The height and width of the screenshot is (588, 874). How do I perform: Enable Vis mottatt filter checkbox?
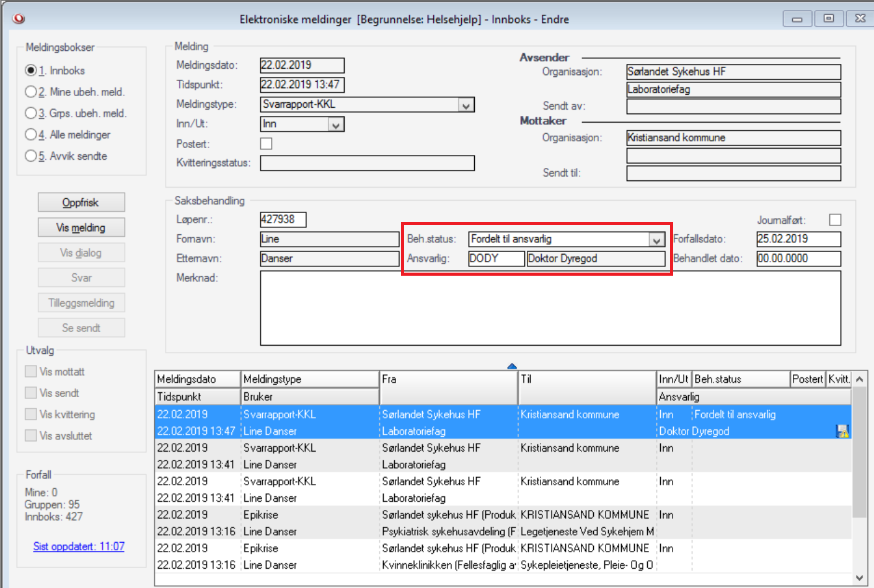point(30,371)
